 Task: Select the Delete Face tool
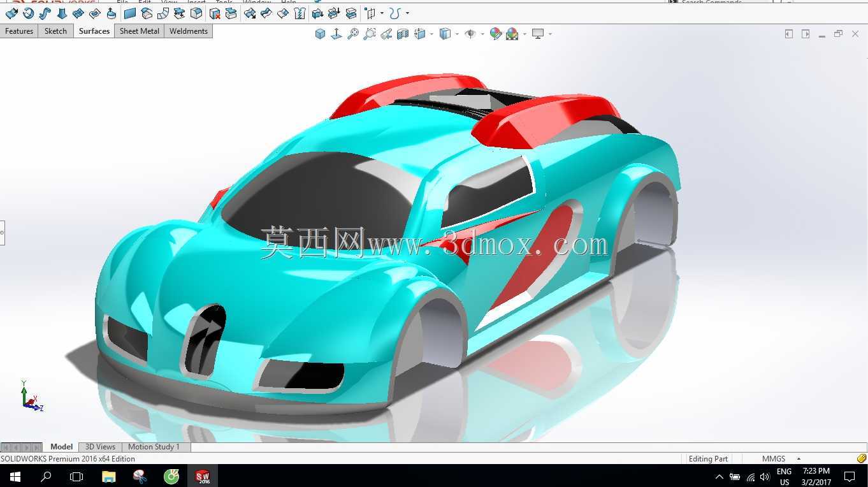215,13
